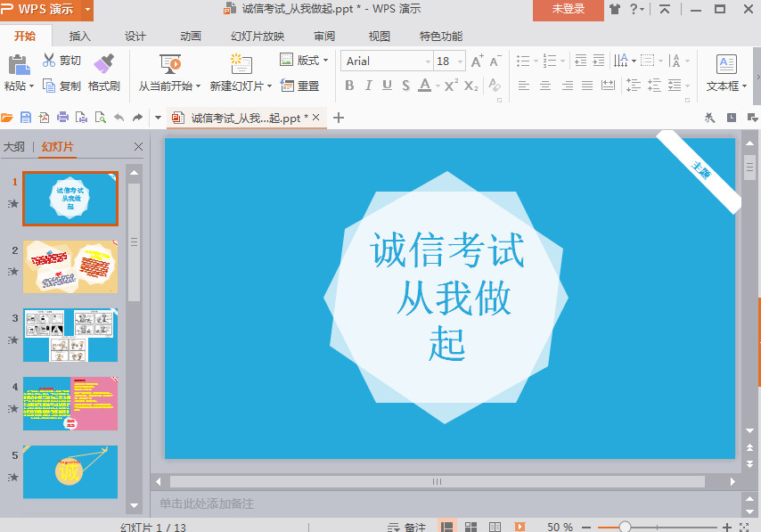Toggle Underline formatting
The width and height of the screenshot is (761, 532).
(387, 86)
